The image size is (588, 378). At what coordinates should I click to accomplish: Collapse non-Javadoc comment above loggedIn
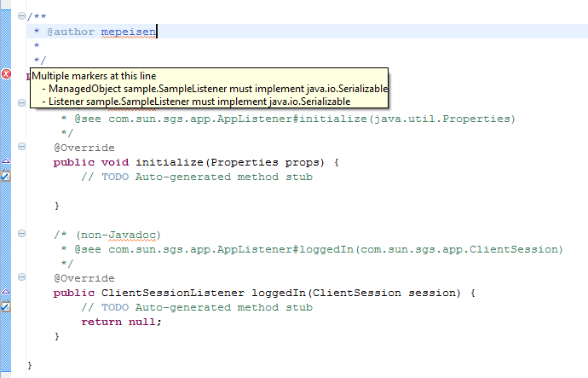click(21, 235)
